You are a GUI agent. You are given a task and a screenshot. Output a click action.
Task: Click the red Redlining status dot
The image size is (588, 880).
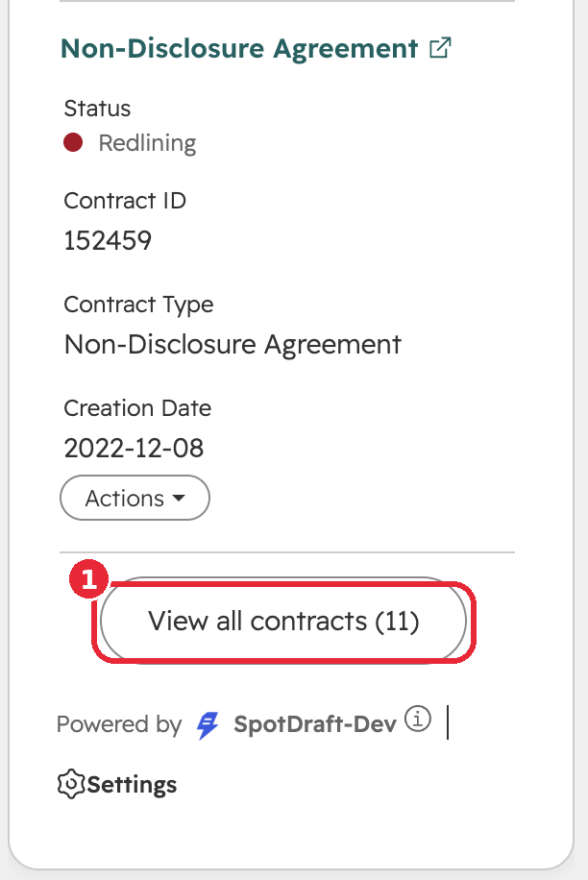tap(73, 142)
